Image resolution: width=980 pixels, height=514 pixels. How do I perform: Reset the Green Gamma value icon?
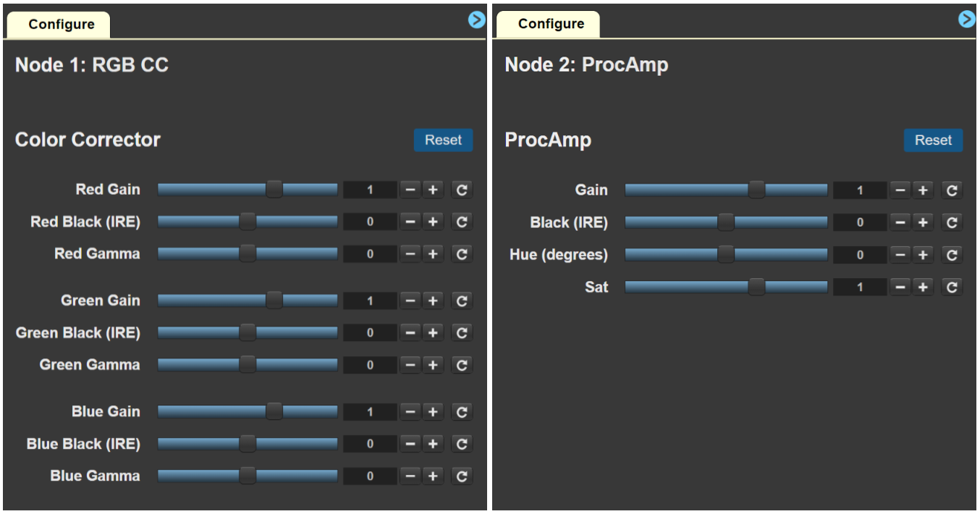tap(462, 365)
